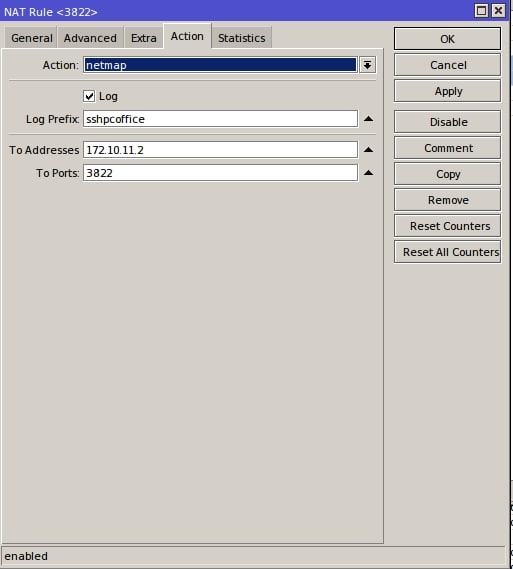Remove the NAT rule
513x569 pixels.
click(447, 200)
